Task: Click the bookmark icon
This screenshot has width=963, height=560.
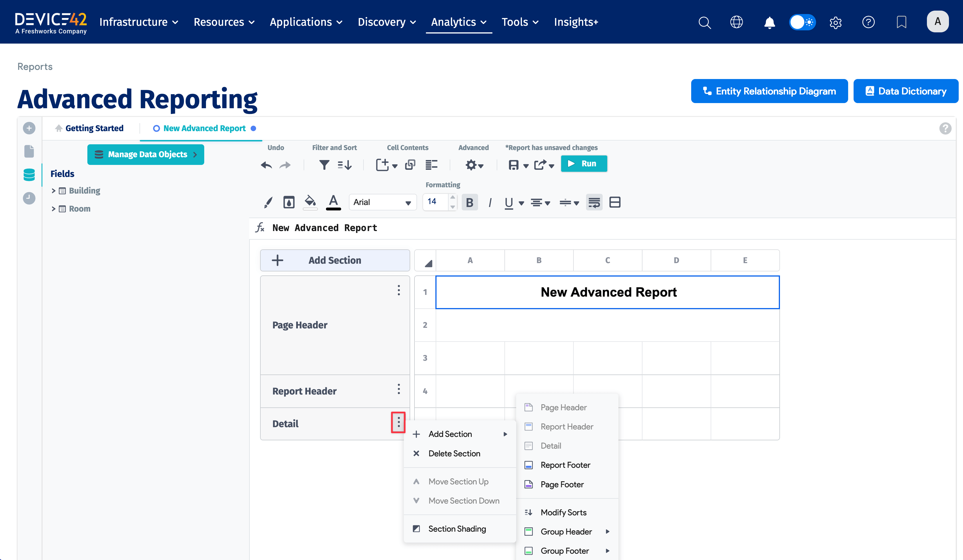Action: (901, 22)
